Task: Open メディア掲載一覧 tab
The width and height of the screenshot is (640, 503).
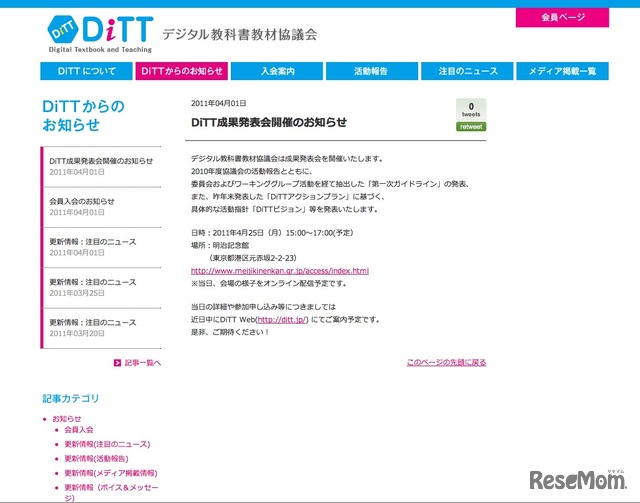Action: pyautogui.click(x=562, y=71)
